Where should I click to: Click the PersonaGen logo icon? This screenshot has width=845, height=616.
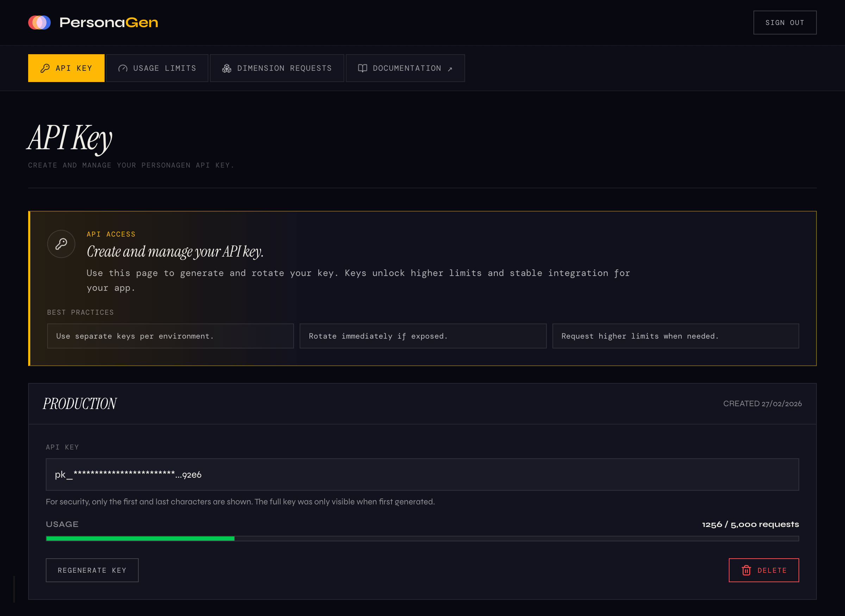pos(39,23)
